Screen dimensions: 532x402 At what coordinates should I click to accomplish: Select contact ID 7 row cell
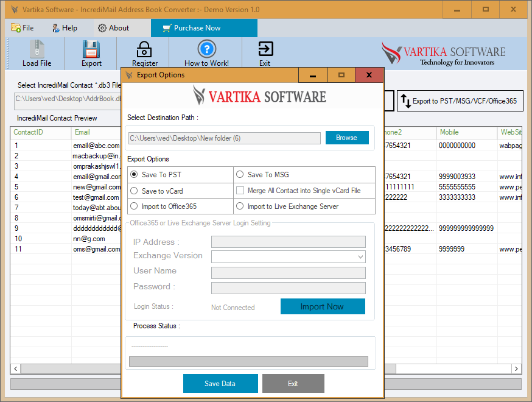click(x=41, y=208)
